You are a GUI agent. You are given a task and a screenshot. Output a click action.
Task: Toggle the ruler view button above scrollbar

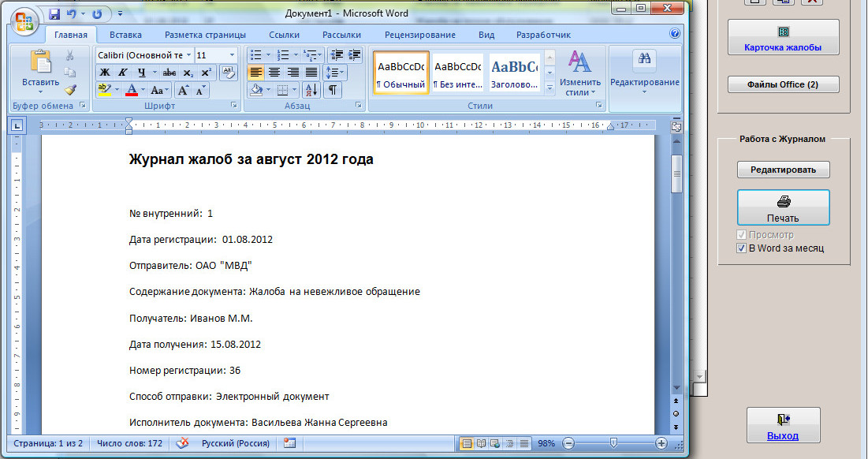[676, 127]
